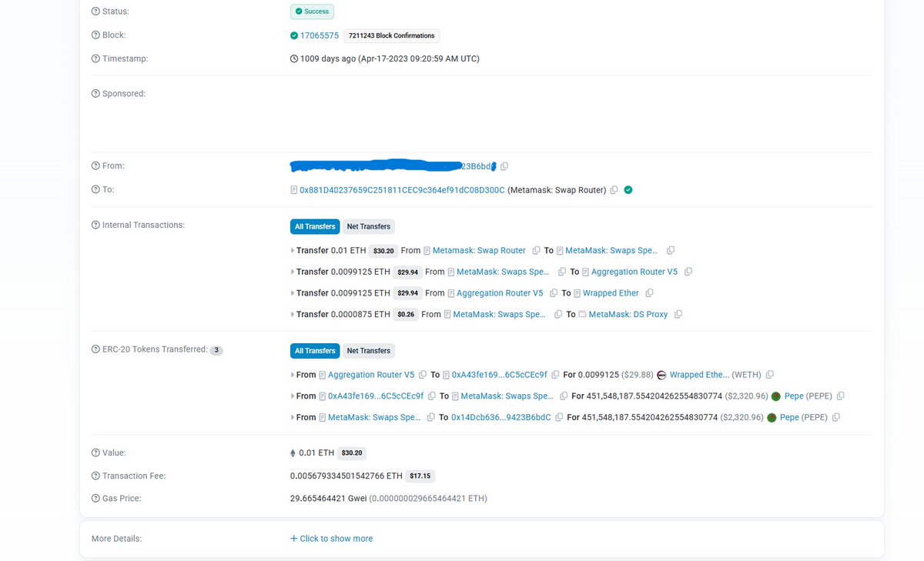The image size is (924, 561).
Task: Click the Wrapped Ether token logo icon
Action: pyautogui.click(x=661, y=375)
